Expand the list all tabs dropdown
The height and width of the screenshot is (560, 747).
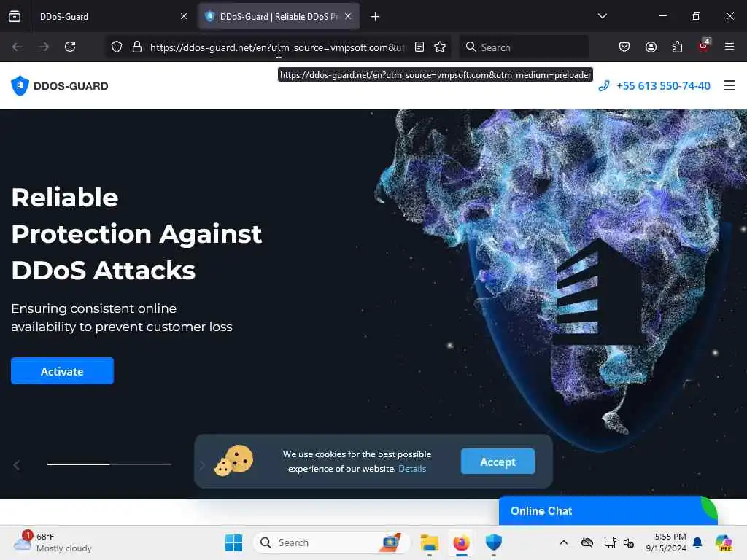(602, 16)
